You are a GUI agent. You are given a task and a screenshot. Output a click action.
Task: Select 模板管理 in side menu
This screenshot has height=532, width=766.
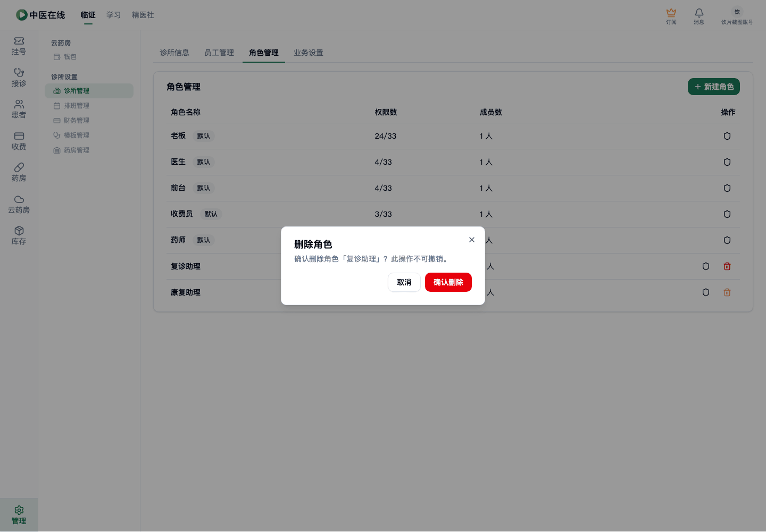89,136
